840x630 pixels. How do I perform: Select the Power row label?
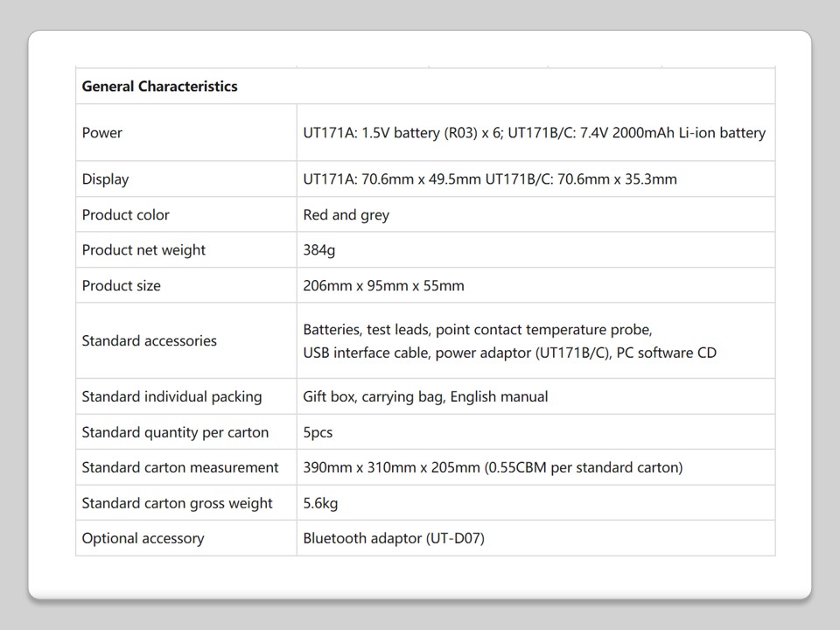102,133
